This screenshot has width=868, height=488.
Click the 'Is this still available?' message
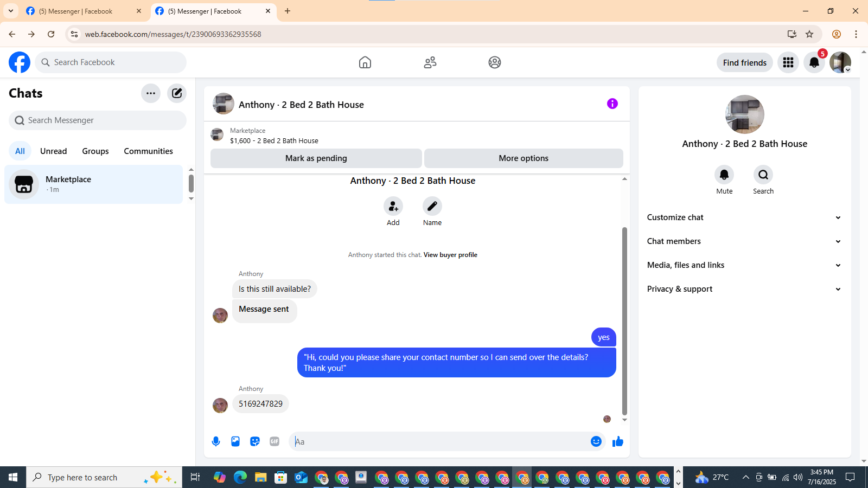click(275, 289)
